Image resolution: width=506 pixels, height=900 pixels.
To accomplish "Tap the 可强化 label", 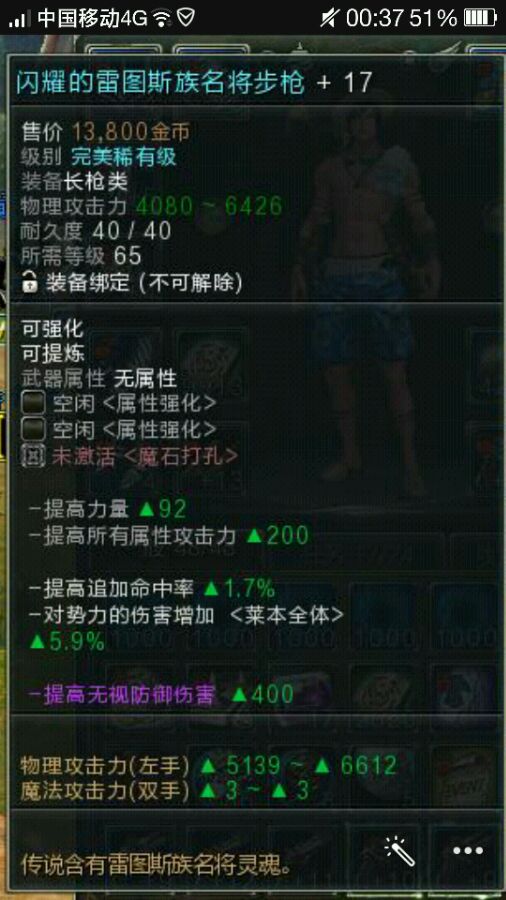I will (52, 329).
